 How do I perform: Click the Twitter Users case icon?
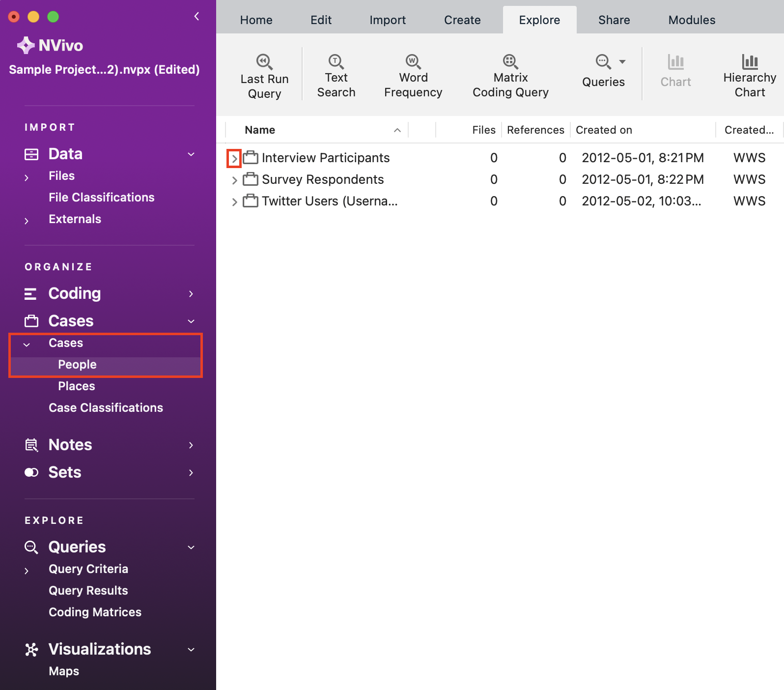pos(251,201)
